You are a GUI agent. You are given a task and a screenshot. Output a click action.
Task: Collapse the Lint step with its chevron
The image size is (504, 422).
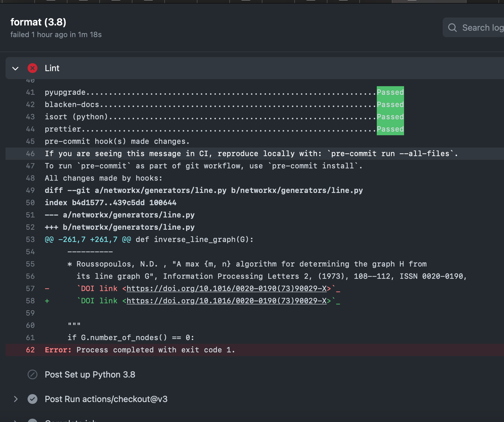coord(15,68)
